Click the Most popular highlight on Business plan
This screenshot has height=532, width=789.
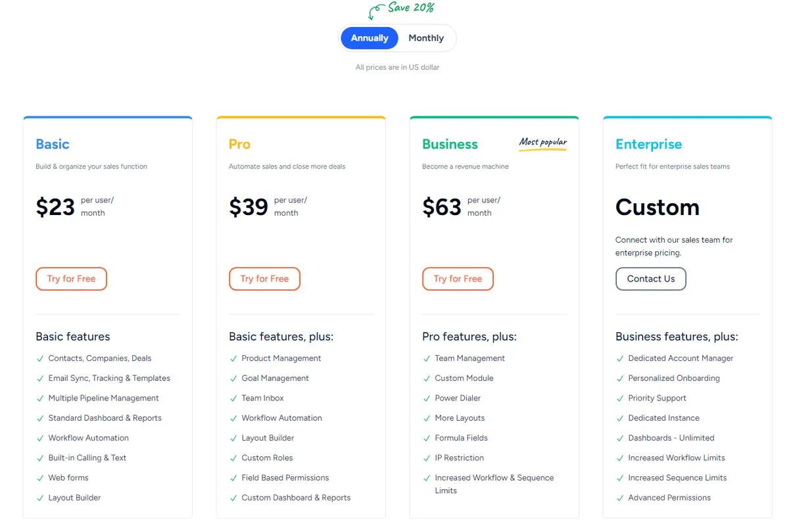pyautogui.click(x=542, y=142)
